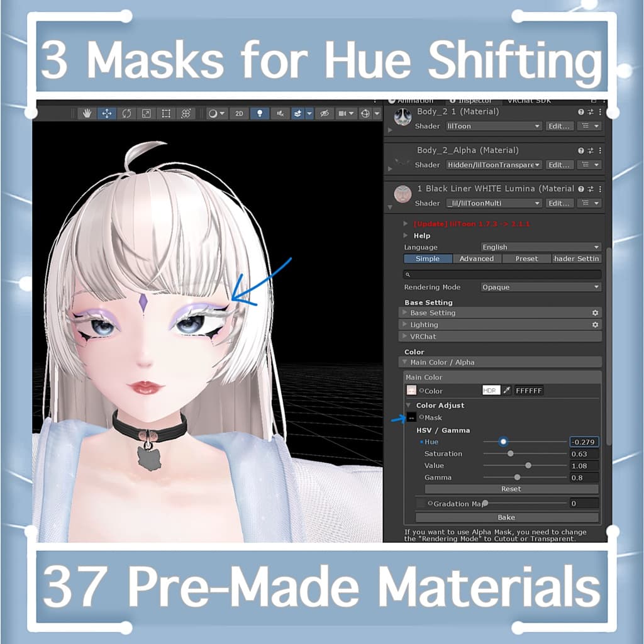This screenshot has width=644, height=644.
Task: Select the Preset tab
Action: point(526,258)
